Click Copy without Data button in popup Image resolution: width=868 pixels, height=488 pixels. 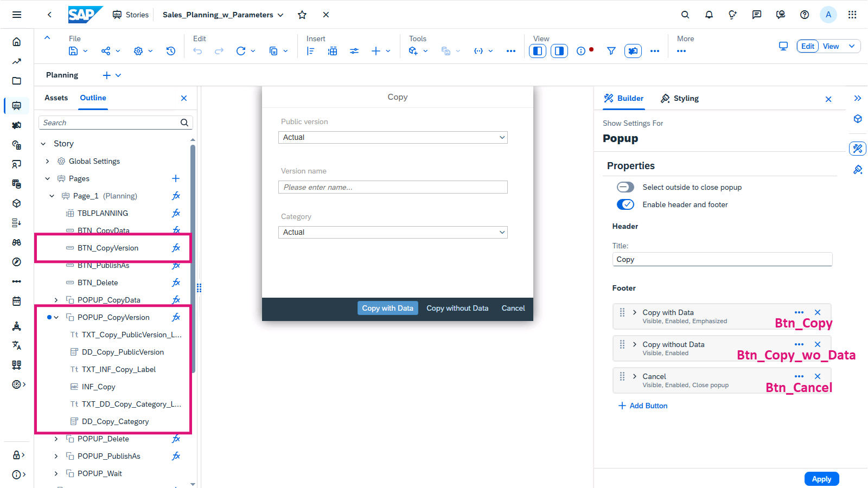pos(457,308)
